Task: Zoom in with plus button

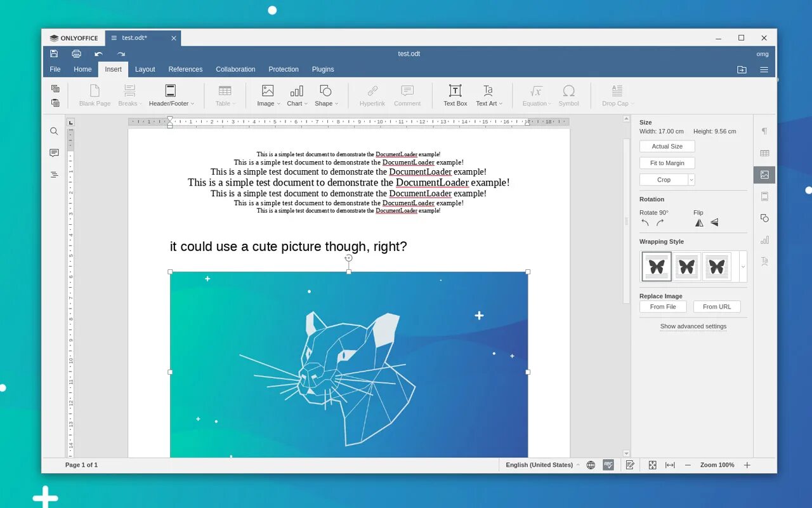Action: [x=747, y=465]
